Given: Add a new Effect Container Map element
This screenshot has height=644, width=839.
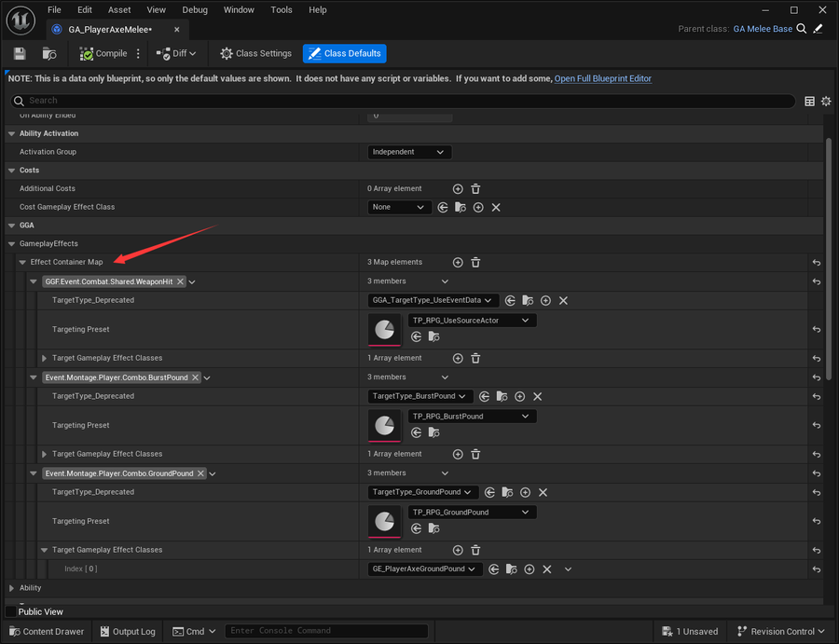Looking at the screenshot, I should pos(458,263).
